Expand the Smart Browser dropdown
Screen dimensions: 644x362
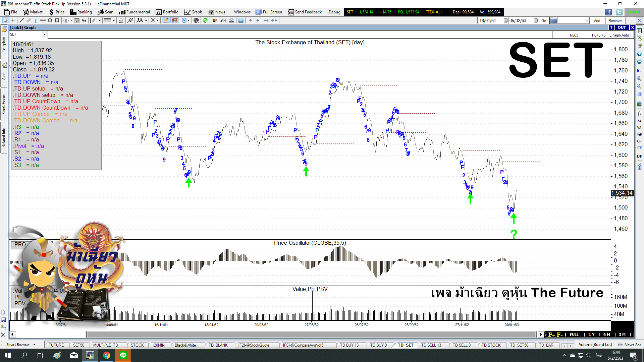click(34, 345)
